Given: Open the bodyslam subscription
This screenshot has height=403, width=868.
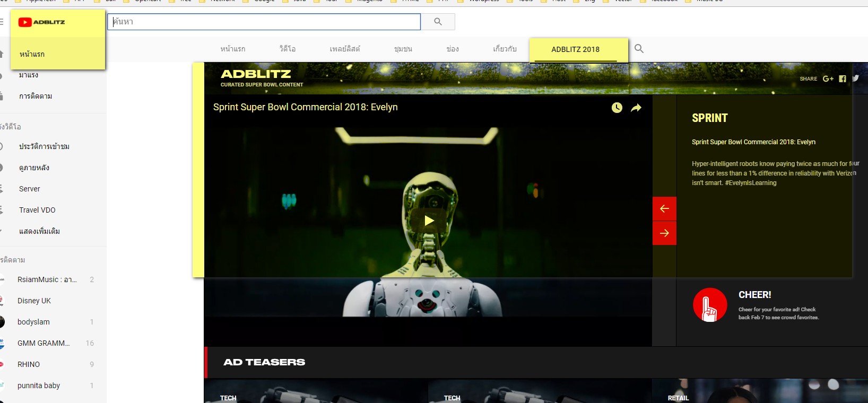Looking at the screenshot, I should 33,322.
